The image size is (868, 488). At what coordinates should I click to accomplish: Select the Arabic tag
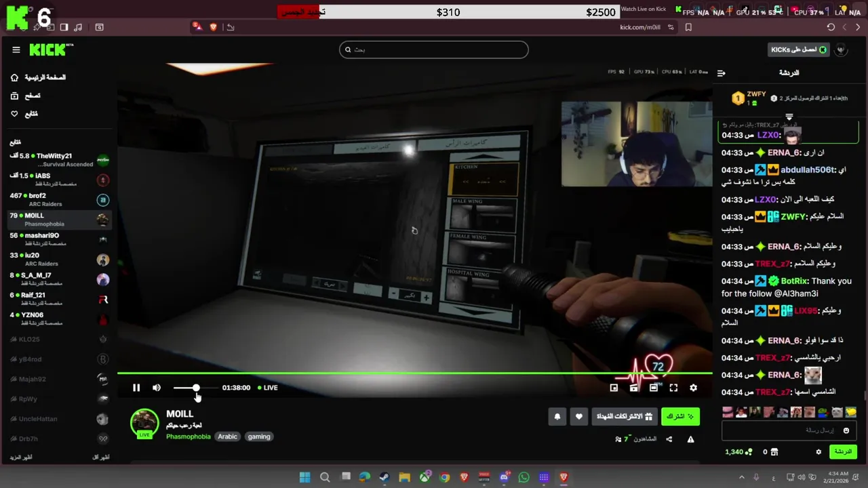(x=227, y=436)
